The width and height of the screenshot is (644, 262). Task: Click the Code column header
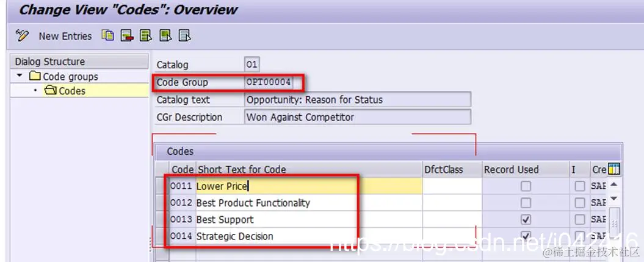click(x=183, y=169)
